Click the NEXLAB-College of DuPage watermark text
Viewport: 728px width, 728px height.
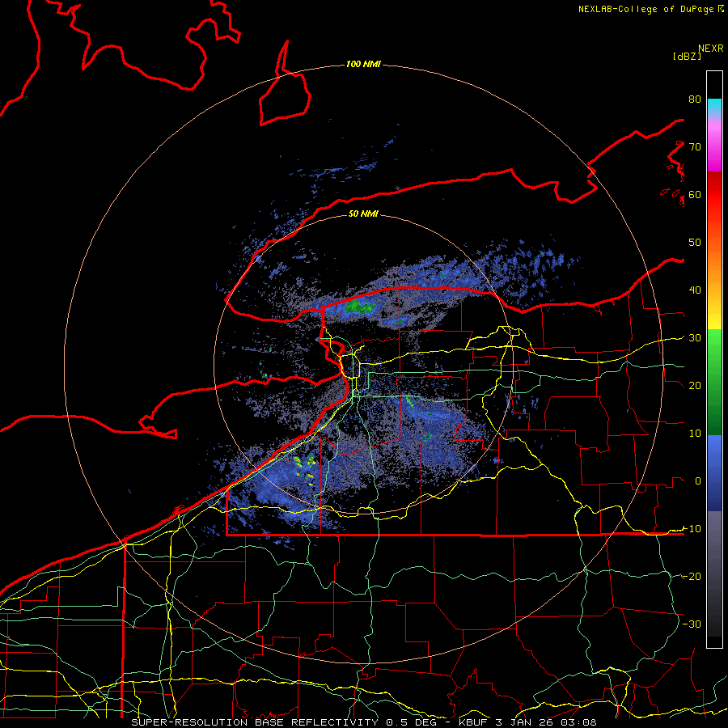point(650,9)
